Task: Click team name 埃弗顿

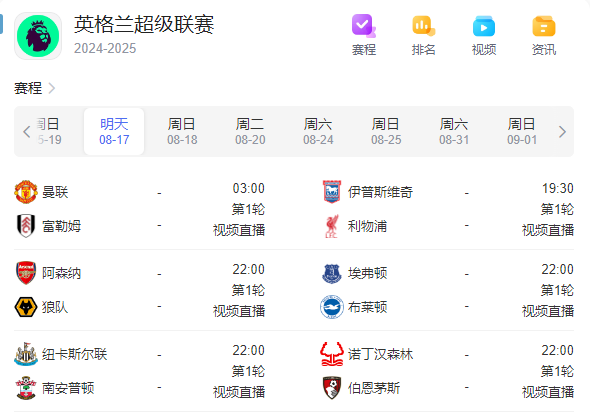Action: point(367,273)
